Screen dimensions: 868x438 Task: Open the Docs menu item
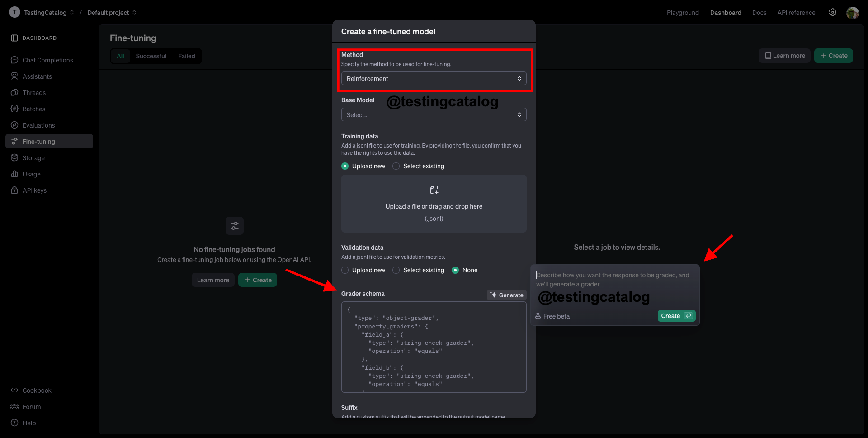coord(759,12)
